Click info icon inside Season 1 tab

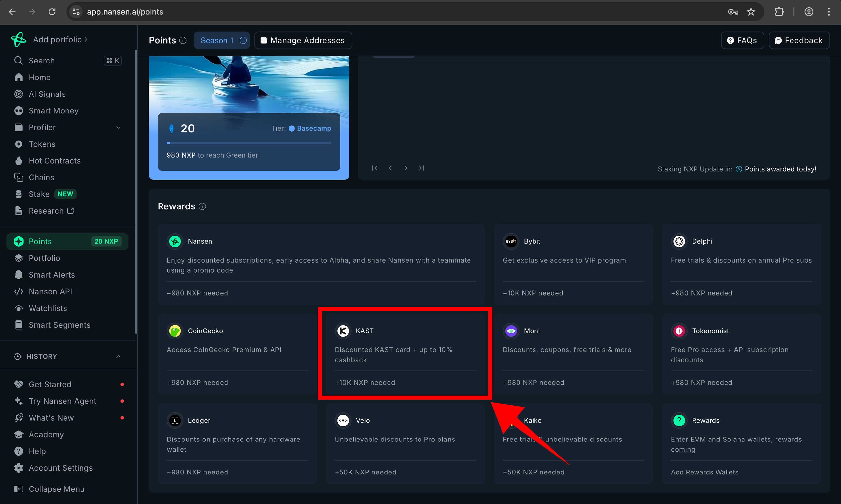(x=243, y=40)
